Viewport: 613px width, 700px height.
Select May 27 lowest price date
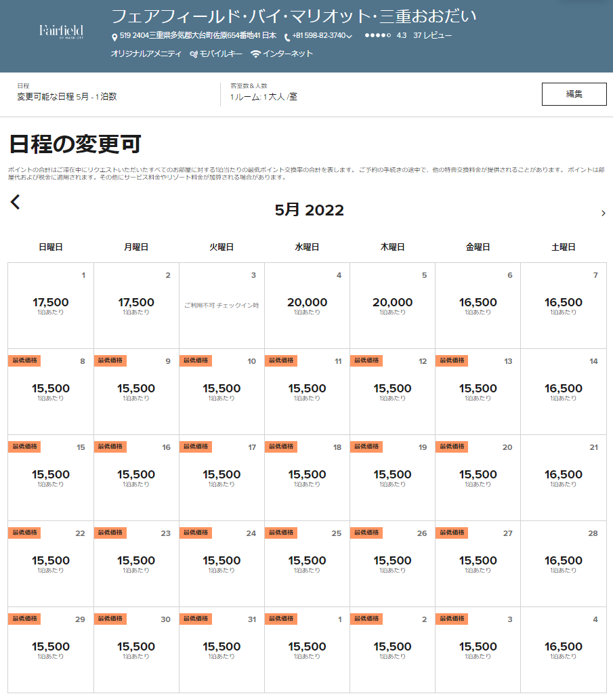pos(478,564)
